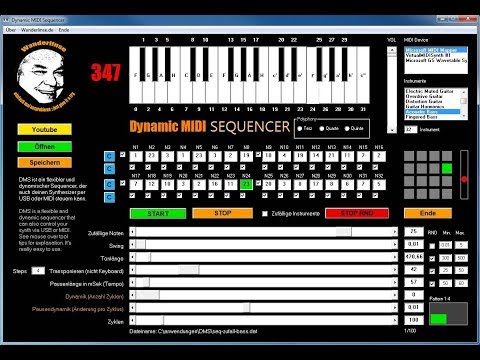The image size is (480, 360).
Task: Click the green Öffnen button
Action: [45, 147]
